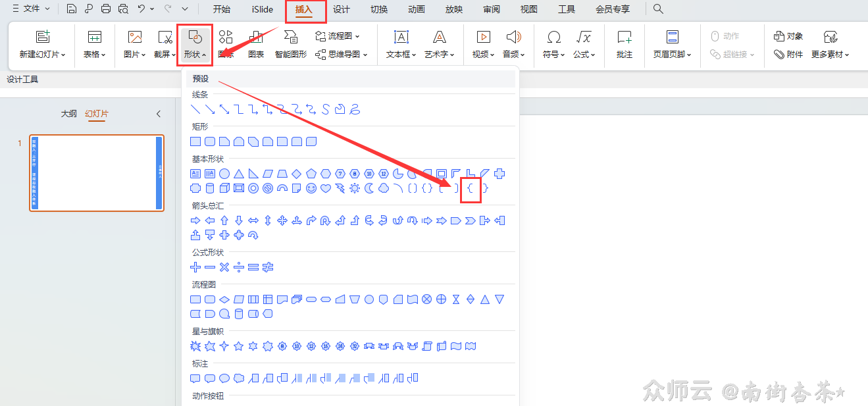Pick the crescent moon shape
Screen dimensions: 868x406
coord(369,189)
